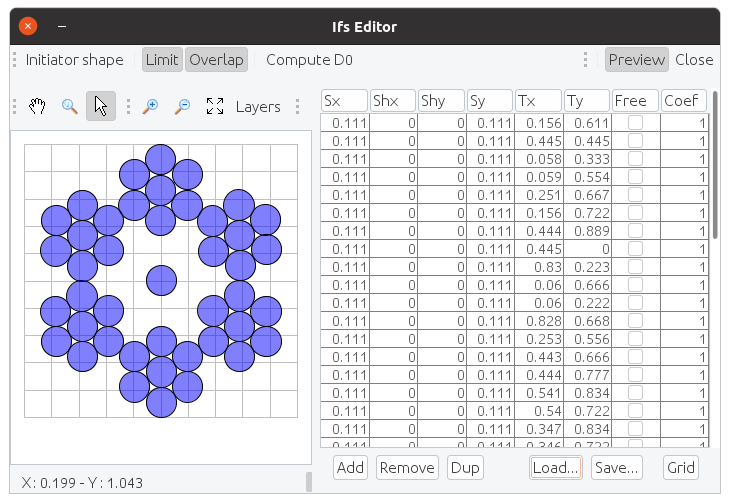Fit view with the expand arrows icon

pyautogui.click(x=215, y=106)
